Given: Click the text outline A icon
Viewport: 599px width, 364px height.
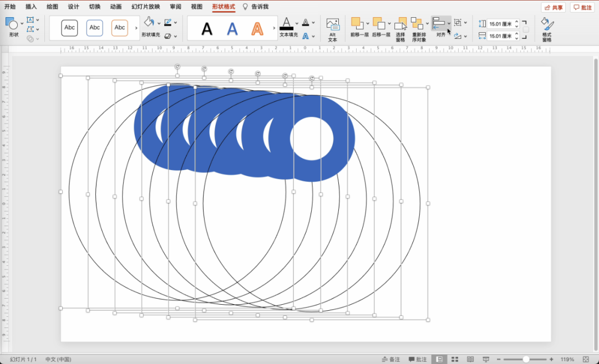Looking at the screenshot, I should 306,23.
